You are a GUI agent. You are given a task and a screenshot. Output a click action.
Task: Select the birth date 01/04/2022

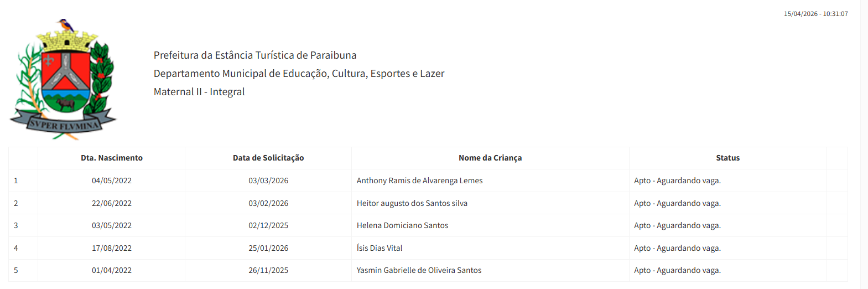(112, 270)
